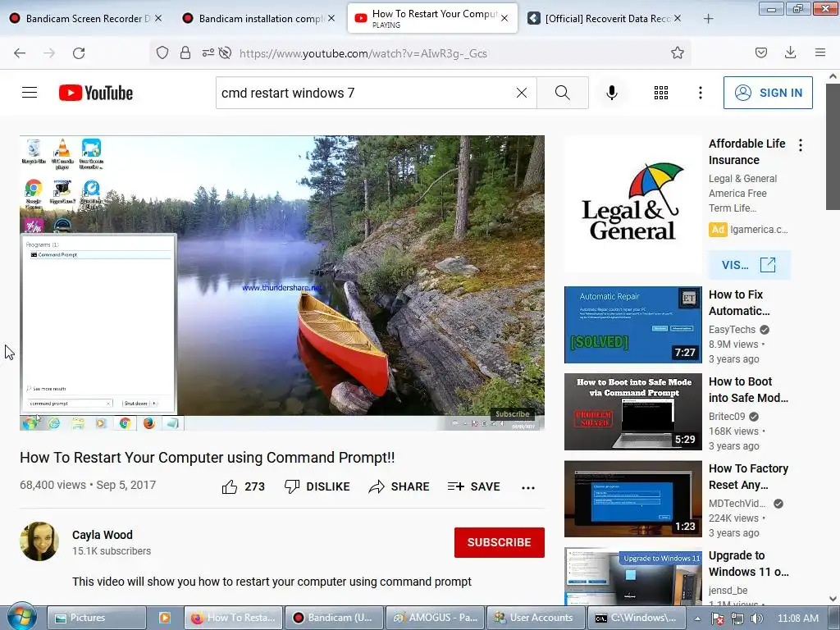Viewport: 840px width, 630px height.
Task: Click the page scrollbar down arrow
Action: 833,599
